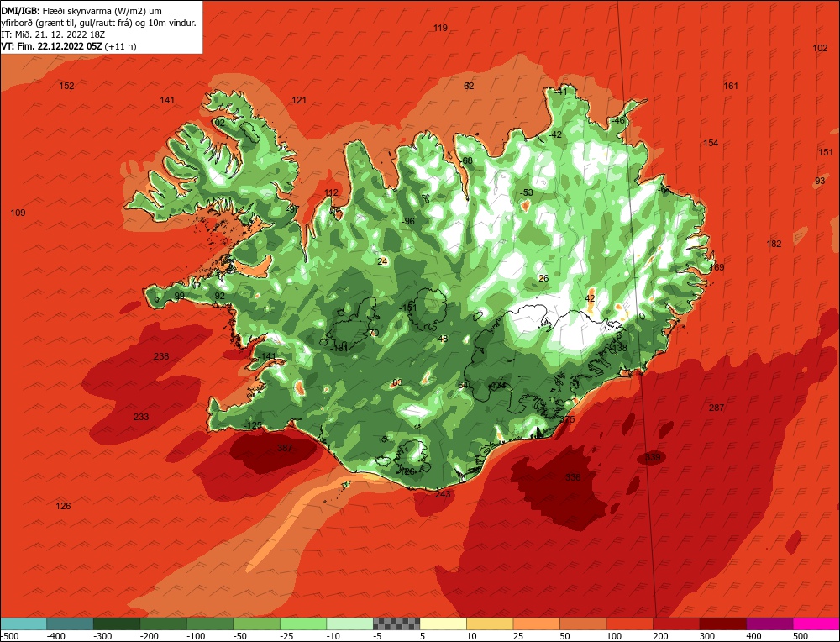The image size is (840, 642).
Task: Click the 161 value in northeast sea
Action: (x=731, y=86)
